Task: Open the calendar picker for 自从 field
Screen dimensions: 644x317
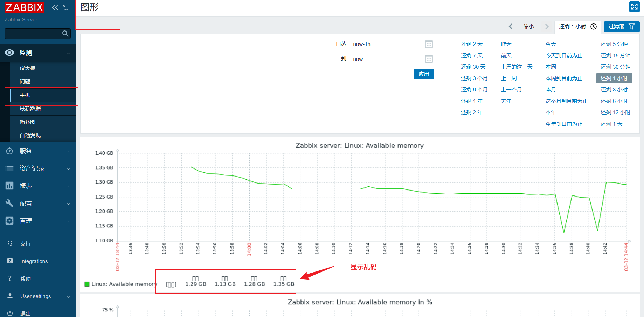Action: pyautogui.click(x=429, y=44)
